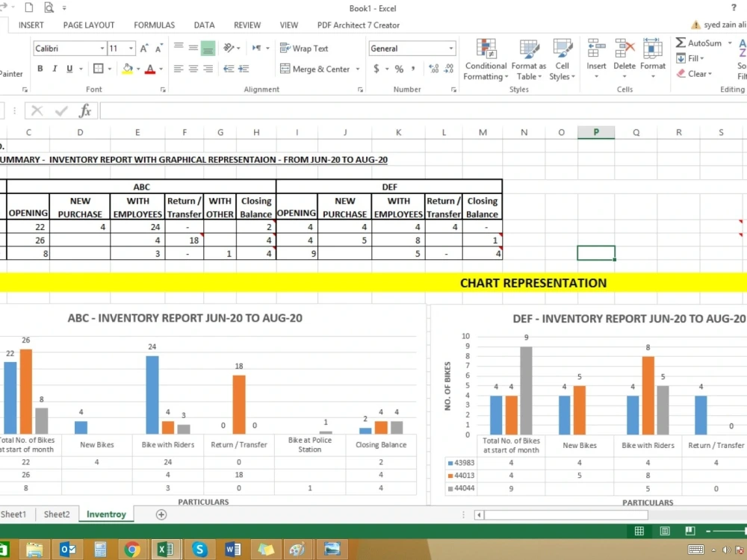Click Format cells icon
The width and height of the screenshot is (747, 560).
tap(653, 49)
